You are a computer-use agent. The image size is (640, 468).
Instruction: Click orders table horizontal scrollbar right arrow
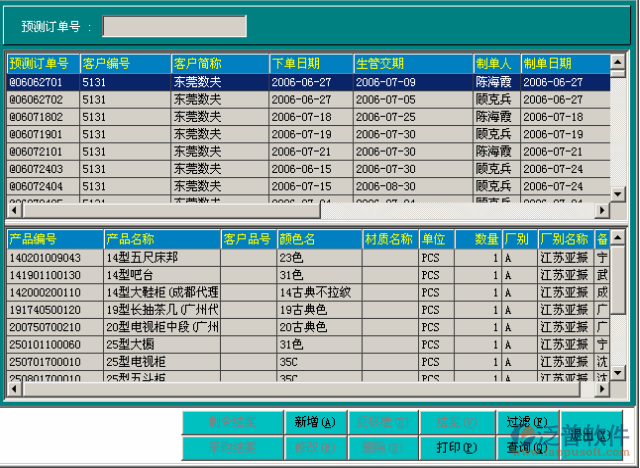pyautogui.click(x=602, y=211)
